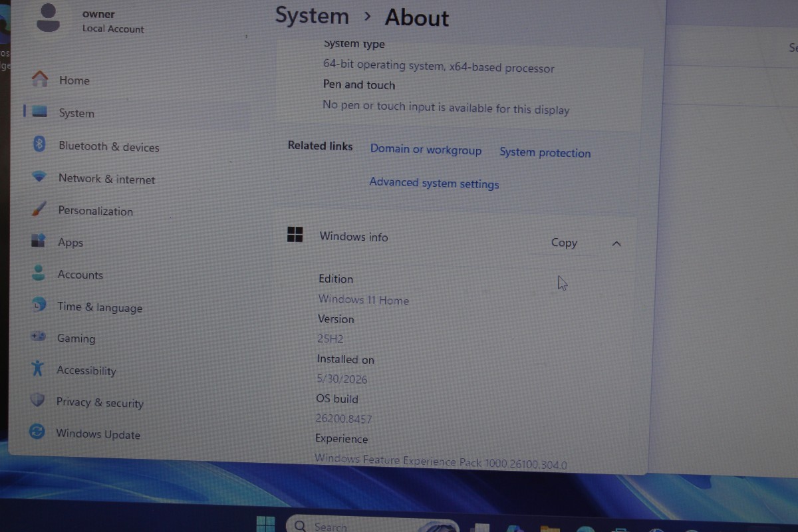Click into the taskbar Search box
The height and width of the screenshot is (532, 798).
[372, 526]
